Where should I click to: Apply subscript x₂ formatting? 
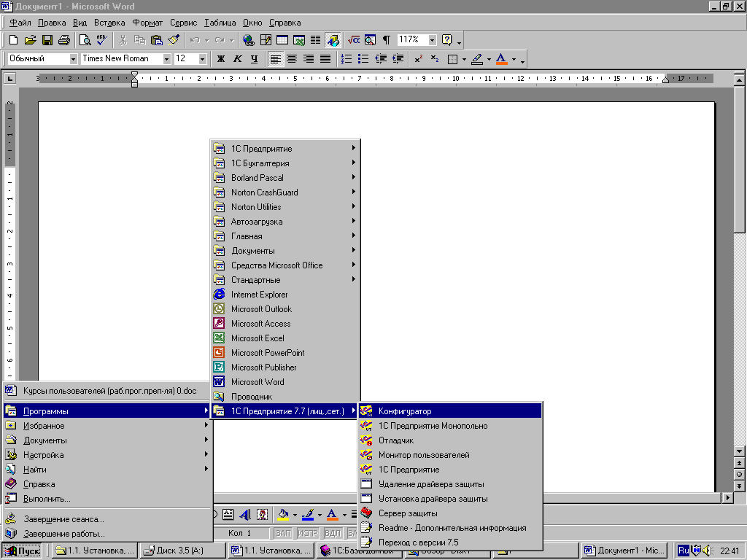435,59
